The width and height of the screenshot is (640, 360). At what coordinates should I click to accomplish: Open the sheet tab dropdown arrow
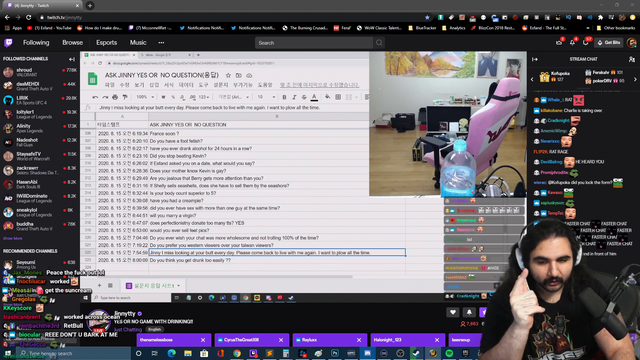(x=178, y=285)
